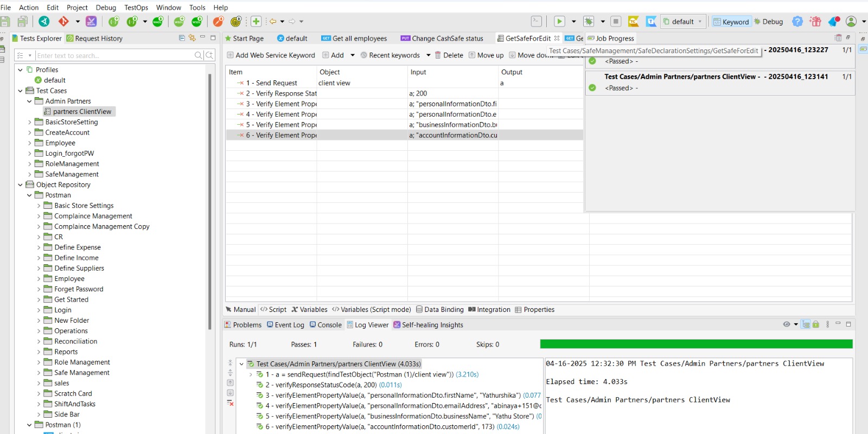Screen dimensions: 868x434
Task: Click the Move up button
Action: pos(486,55)
